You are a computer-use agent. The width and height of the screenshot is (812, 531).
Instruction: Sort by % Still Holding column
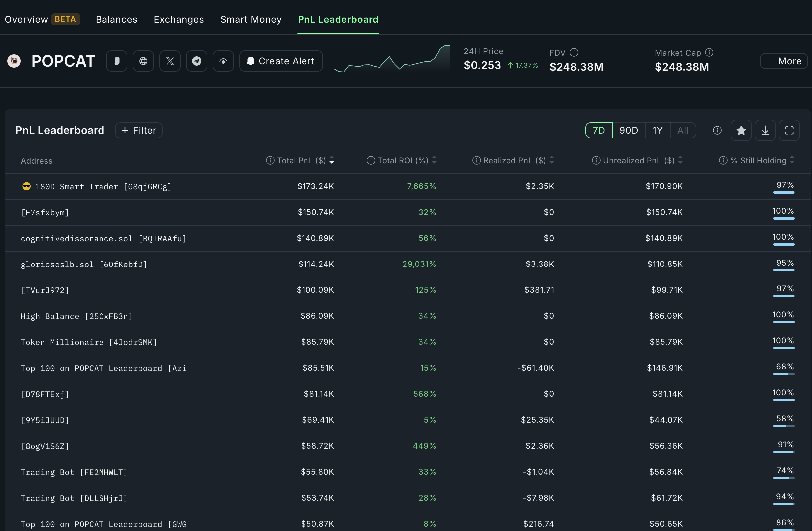click(758, 161)
